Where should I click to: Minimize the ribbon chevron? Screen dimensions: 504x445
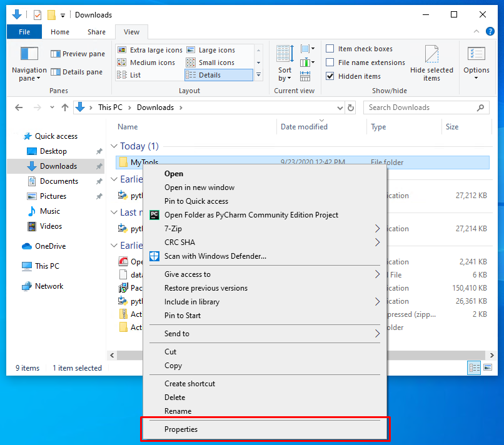(476, 31)
